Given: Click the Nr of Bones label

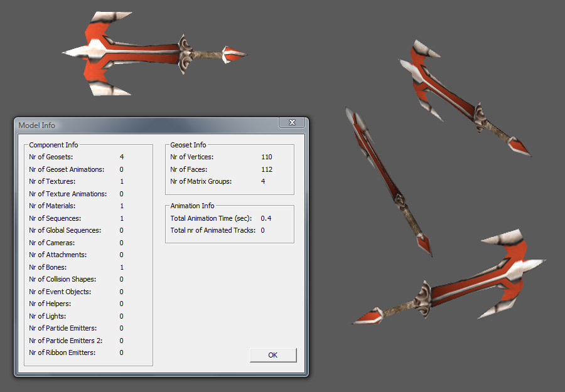Looking at the screenshot, I should [48, 267].
